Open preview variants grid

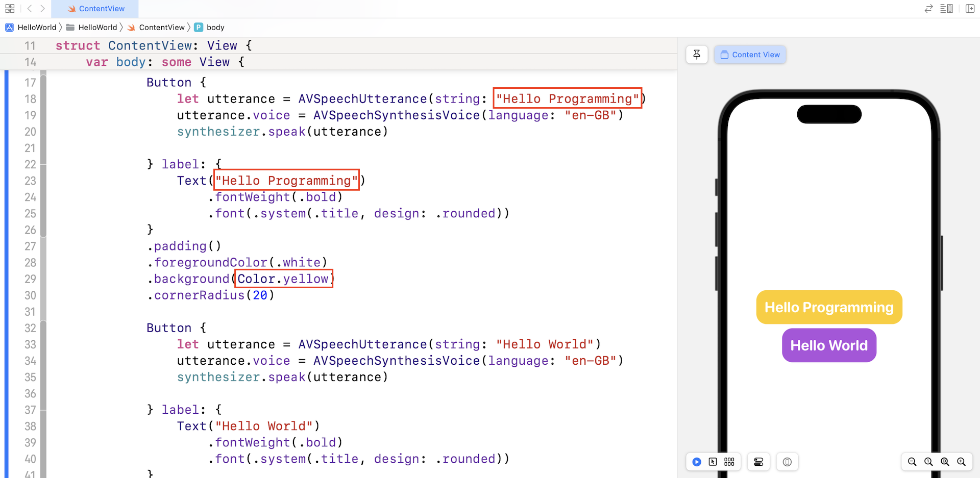click(729, 462)
